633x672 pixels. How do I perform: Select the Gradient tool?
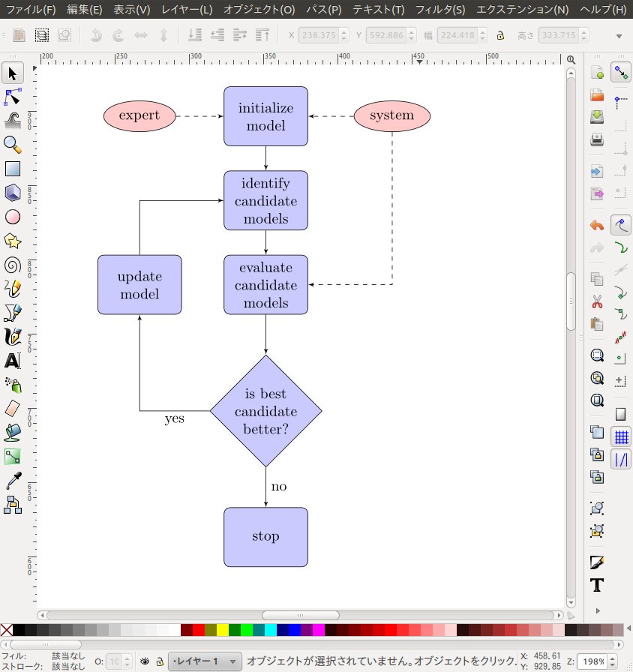coord(13,457)
